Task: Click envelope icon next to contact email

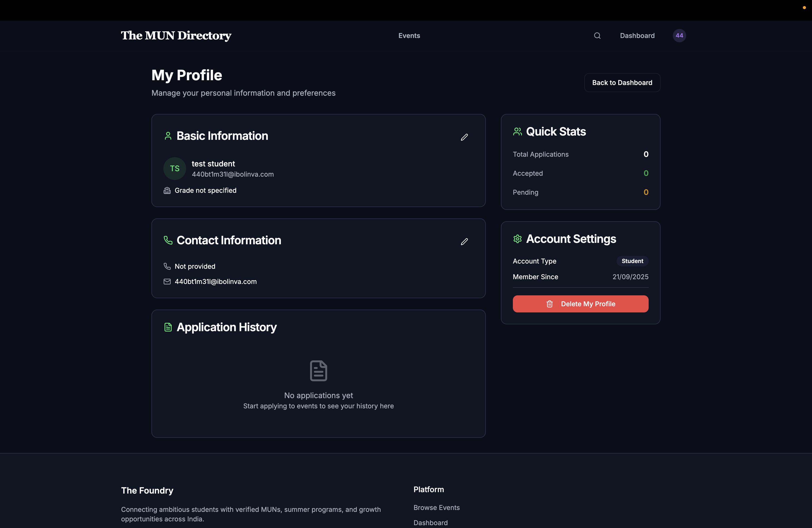Action: [167, 282]
